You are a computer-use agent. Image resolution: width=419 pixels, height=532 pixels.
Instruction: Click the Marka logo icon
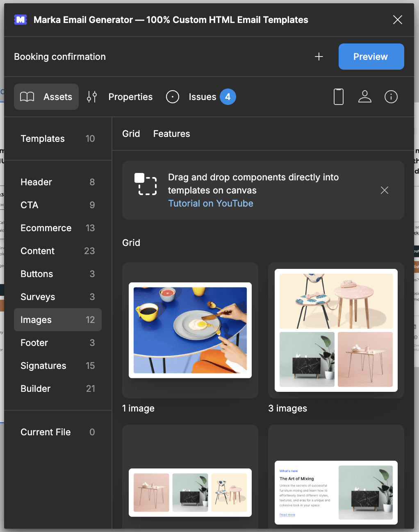click(x=20, y=20)
